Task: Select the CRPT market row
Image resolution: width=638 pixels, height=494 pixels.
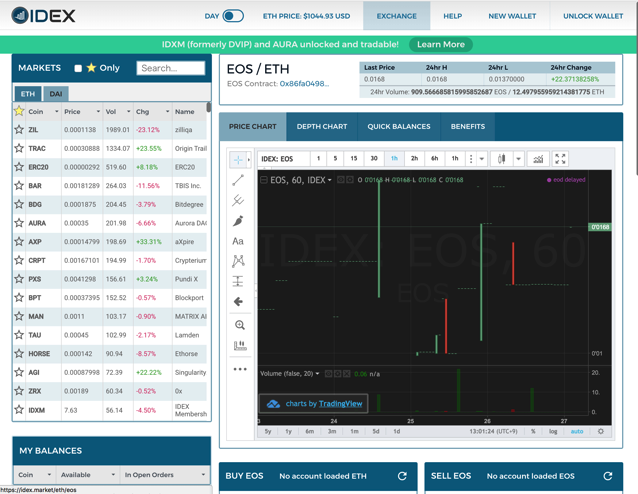Action: (x=111, y=260)
